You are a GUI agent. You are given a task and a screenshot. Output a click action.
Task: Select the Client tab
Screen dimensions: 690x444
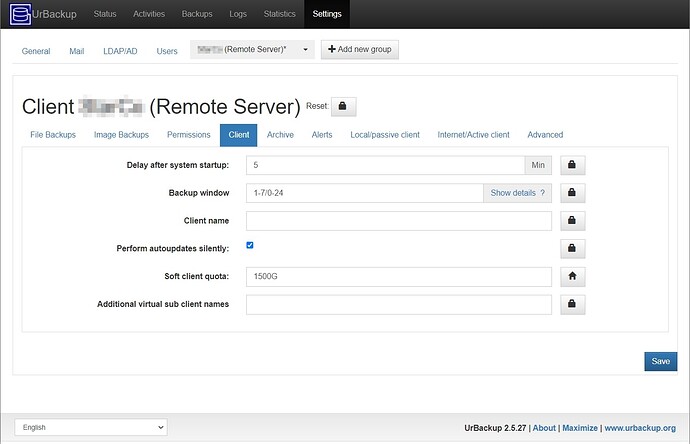(239, 135)
